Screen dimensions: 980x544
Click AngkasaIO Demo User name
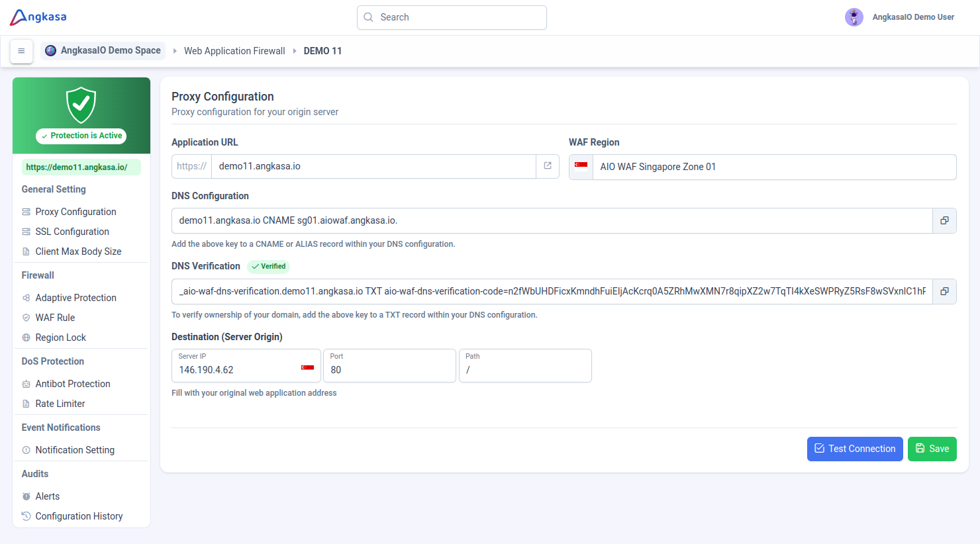click(x=913, y=17)
